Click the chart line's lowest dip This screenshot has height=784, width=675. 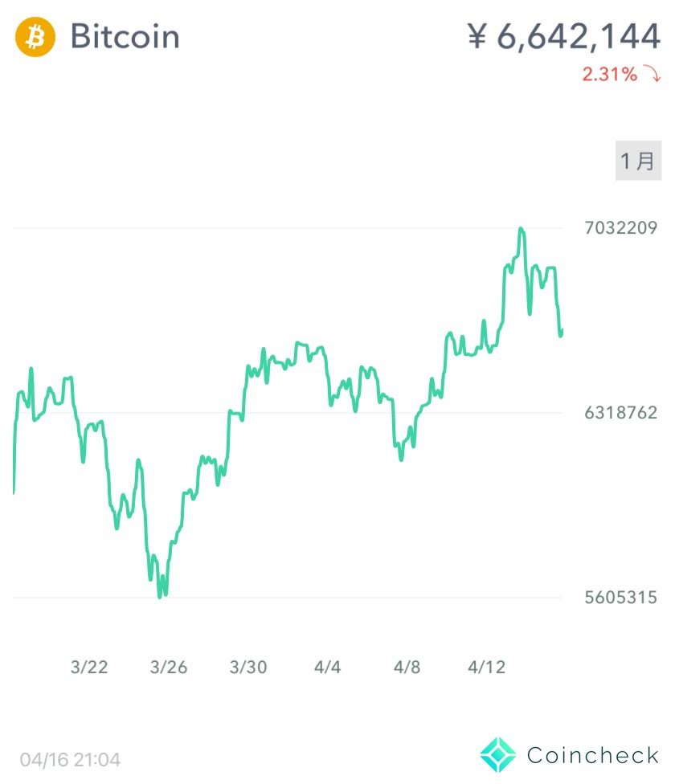[x=161, y=596]
